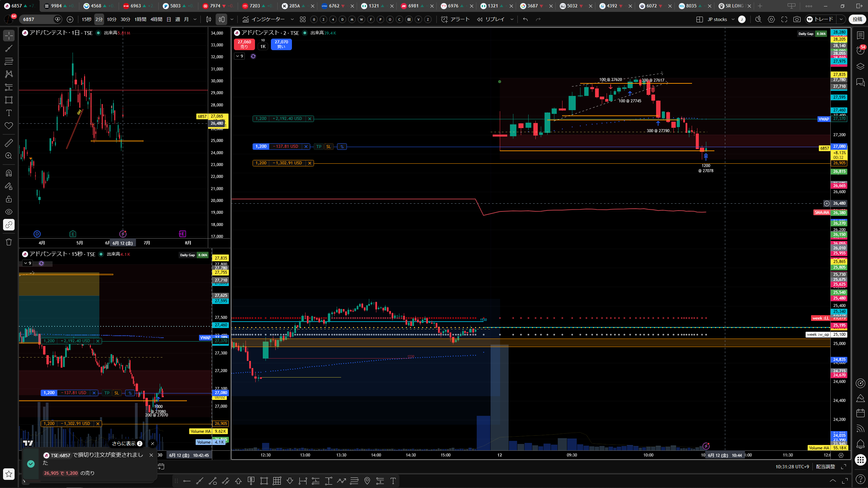The height and width of the screenshot is (488, 868).
Task: Expand the timeframe interval dropdown chevron
Action: tap(195, 19)
